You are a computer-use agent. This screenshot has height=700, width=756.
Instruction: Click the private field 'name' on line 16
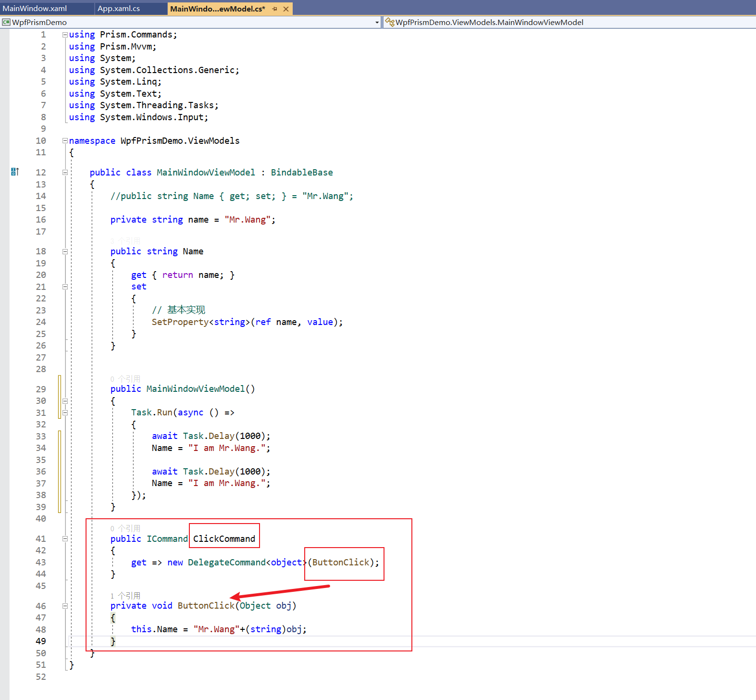(198, 220)
